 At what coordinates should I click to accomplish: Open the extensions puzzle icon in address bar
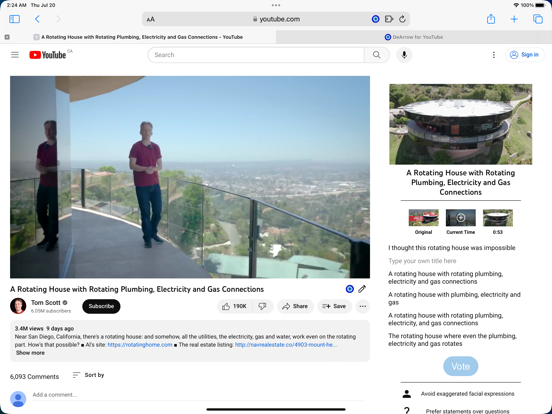(x=389, y=19)
